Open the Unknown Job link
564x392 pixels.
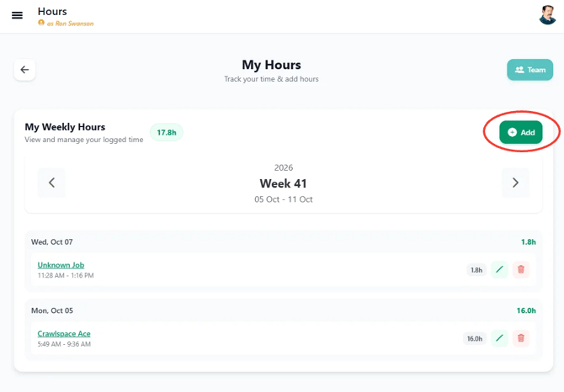[61, 265]
